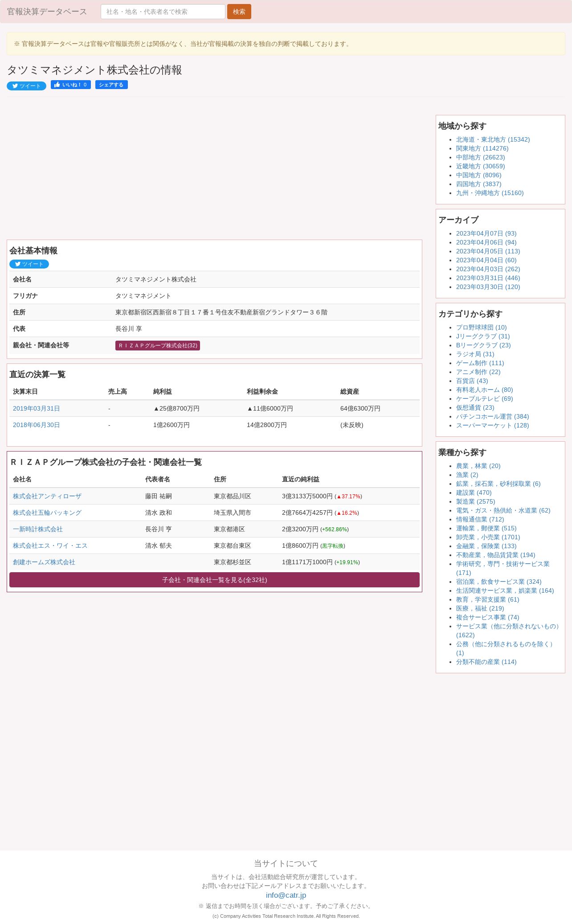
Task: Open the 2019年03月31日 settlement link
Action: [37, 408]
